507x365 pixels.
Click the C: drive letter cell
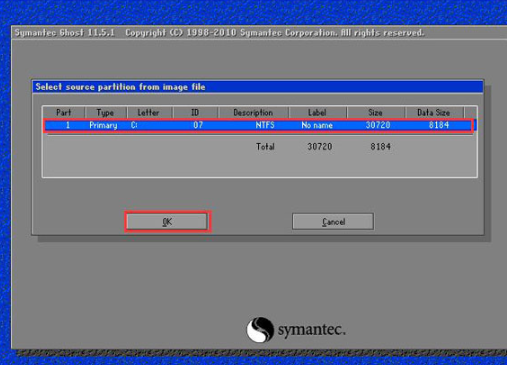(134, 125)
